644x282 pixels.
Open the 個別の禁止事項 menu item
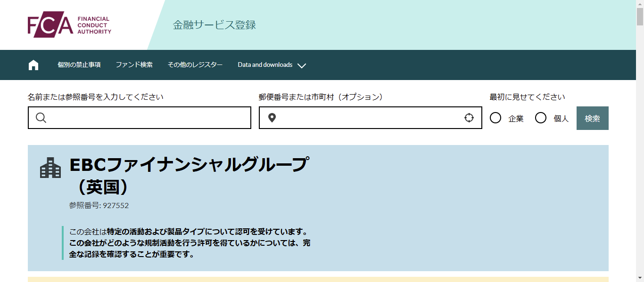point(79,65)
